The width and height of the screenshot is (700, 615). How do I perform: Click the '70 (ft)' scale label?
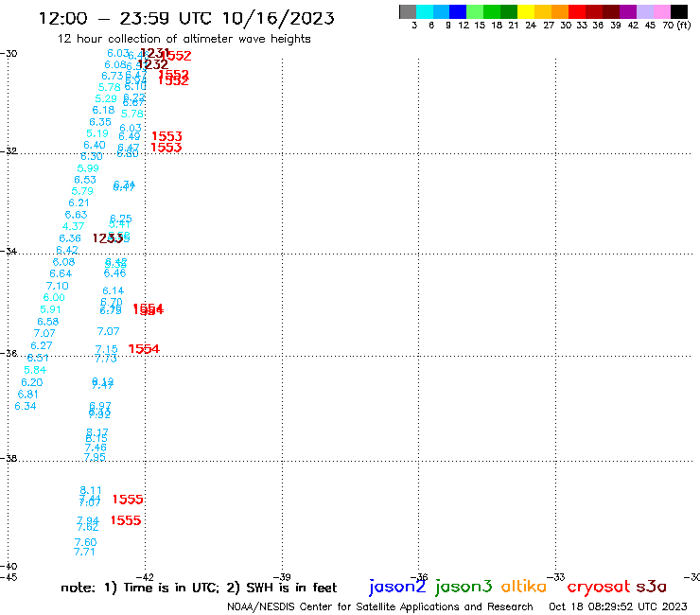pos(676,25)
